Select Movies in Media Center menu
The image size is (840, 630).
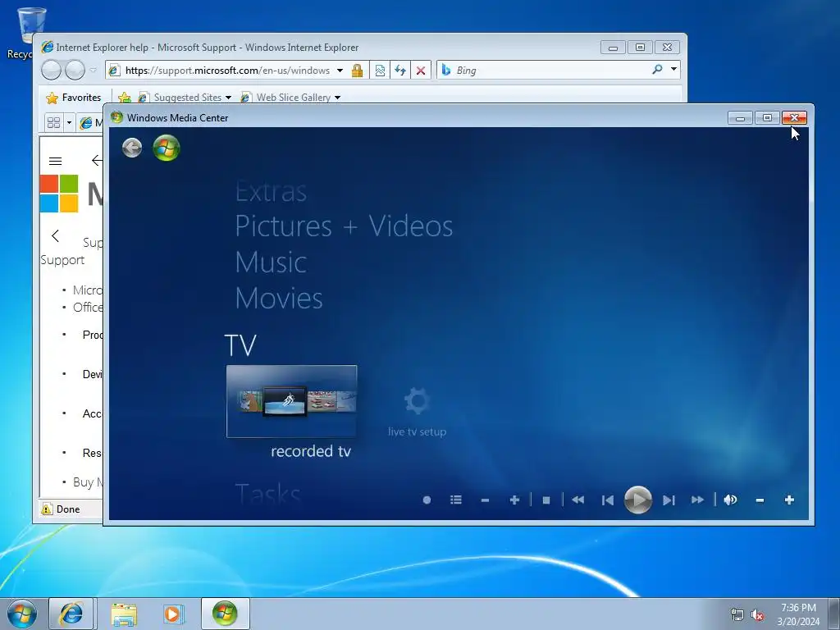tap(279, 298)
